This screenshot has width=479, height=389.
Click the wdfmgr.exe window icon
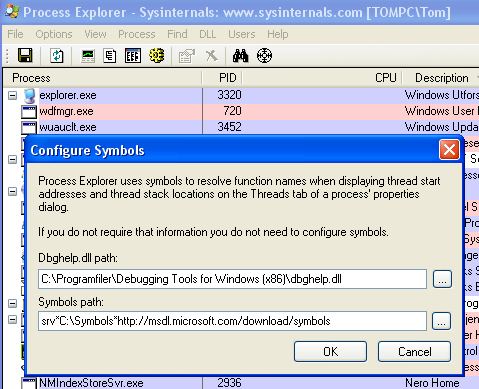(x=29, y=112)
